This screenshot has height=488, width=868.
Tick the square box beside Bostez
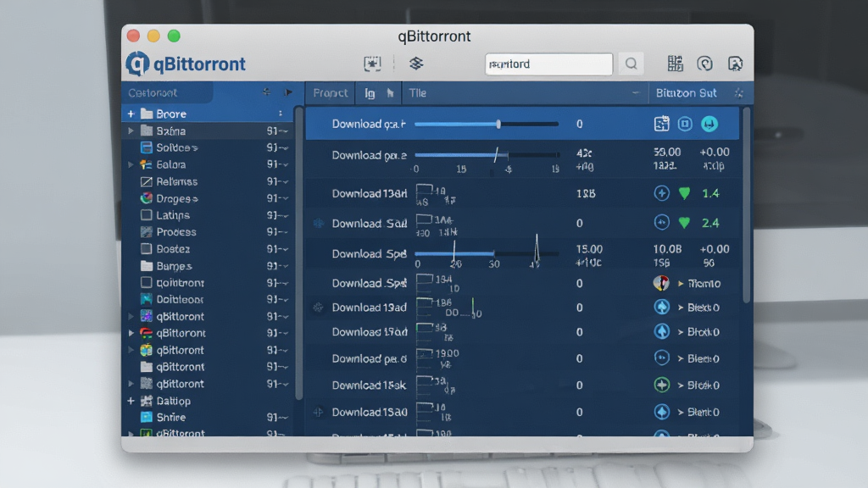tap(146, 248)
